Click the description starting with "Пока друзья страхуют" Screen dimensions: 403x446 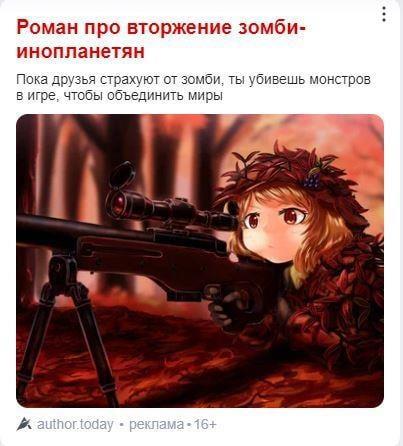point(193,88)
